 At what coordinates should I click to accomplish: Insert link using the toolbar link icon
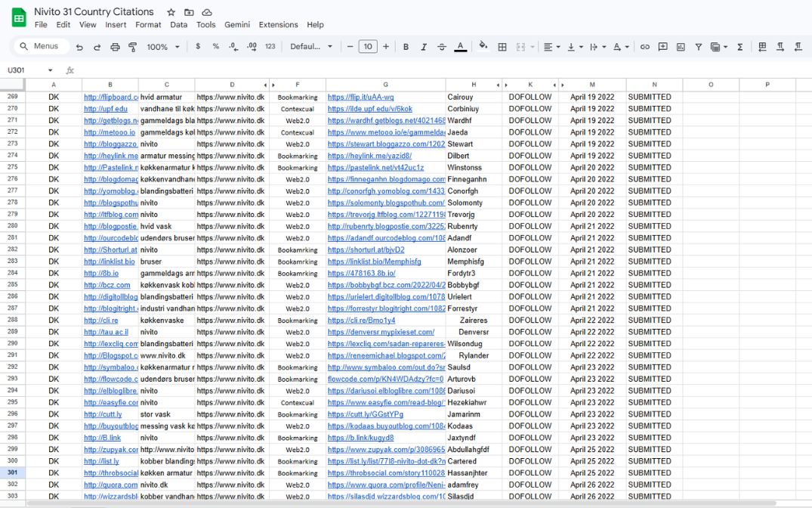pyautogui.click(x=644, y=47)
